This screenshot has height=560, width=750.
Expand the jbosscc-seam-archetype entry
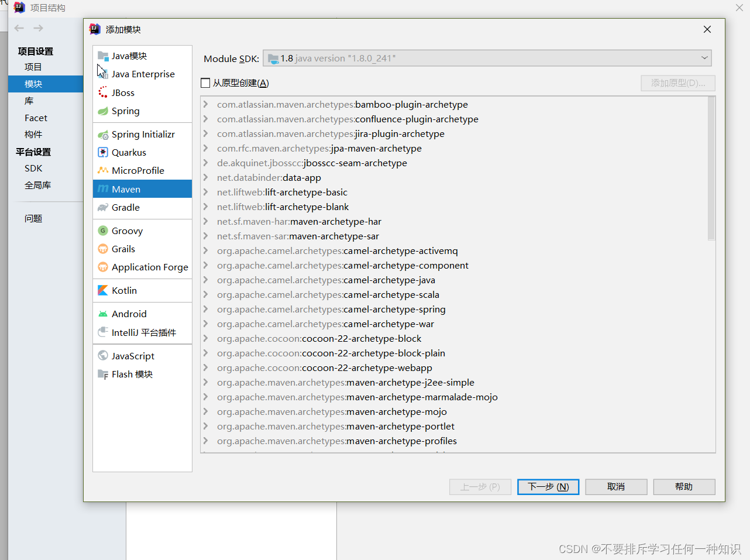click(206, 163)
